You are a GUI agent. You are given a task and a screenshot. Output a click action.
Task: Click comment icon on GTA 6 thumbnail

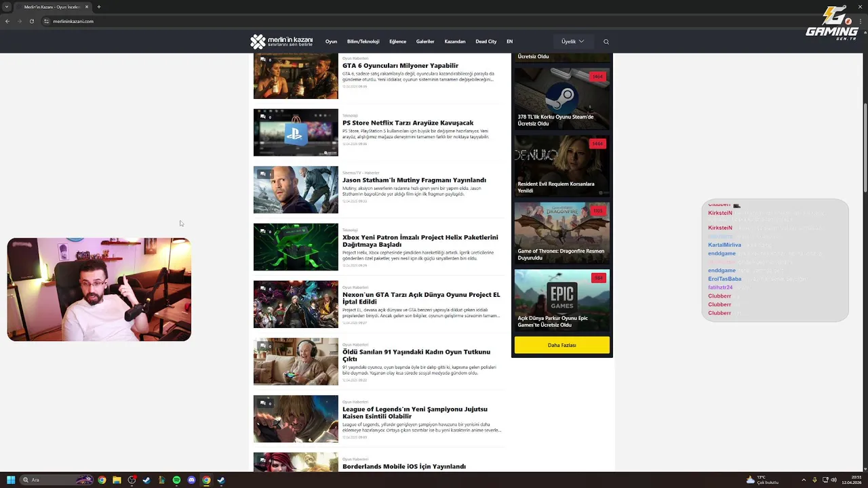tap(263, 60)
